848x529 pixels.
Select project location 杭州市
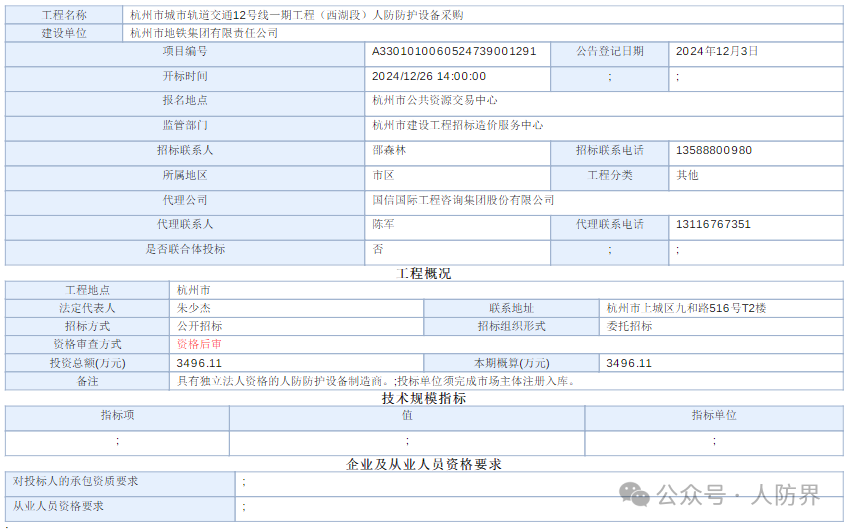[x=194, y=290]
